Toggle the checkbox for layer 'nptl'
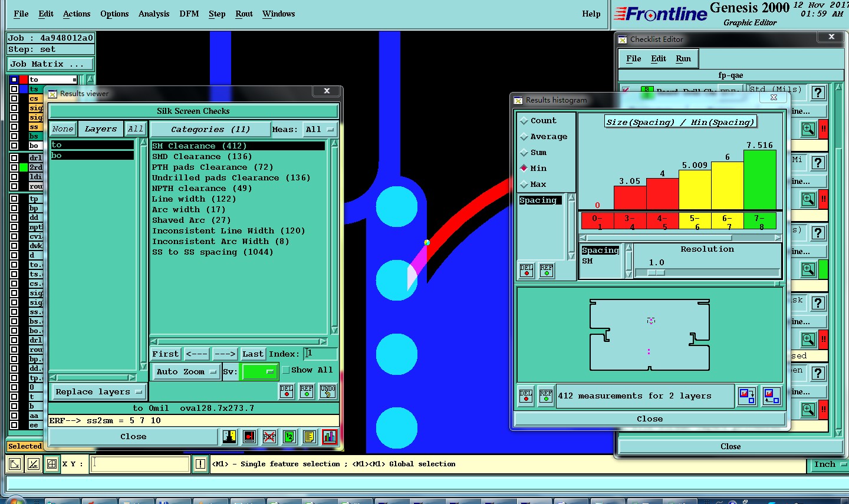The width and height of the screenshot is (849, 504). tap(14, 227)
